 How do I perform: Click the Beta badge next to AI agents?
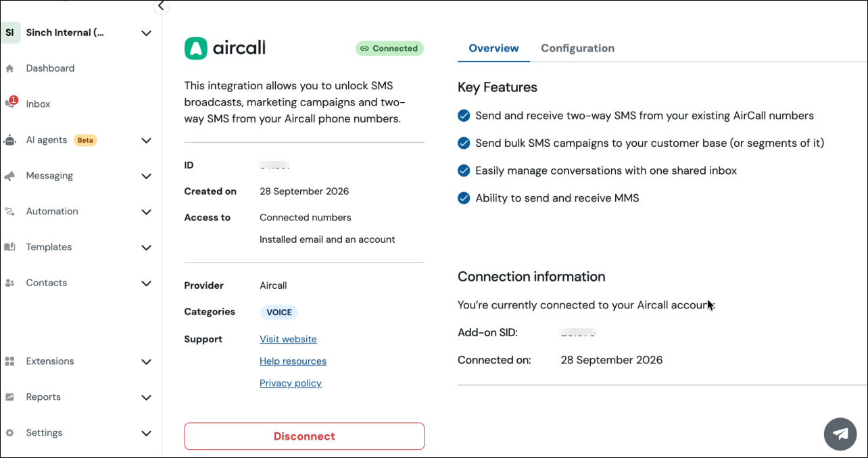point(85,141)
